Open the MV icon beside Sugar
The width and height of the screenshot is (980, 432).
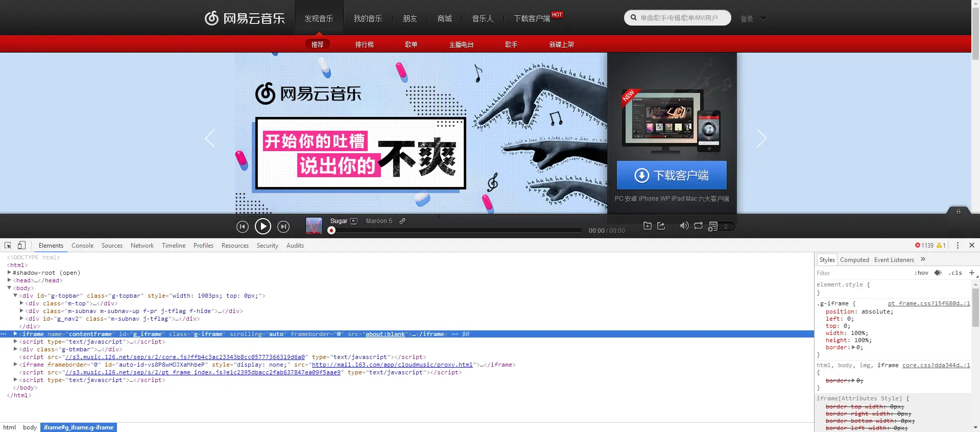pos(353,221)
